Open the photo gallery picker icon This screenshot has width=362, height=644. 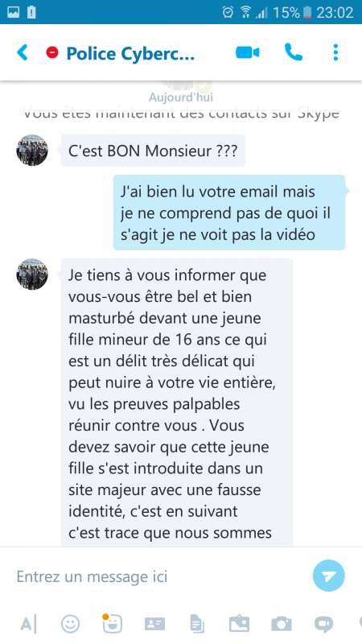[239, 625]
